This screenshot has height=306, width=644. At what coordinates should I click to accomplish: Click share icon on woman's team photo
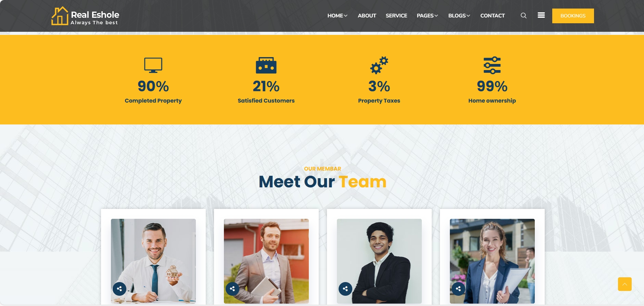tap(458, 289)
